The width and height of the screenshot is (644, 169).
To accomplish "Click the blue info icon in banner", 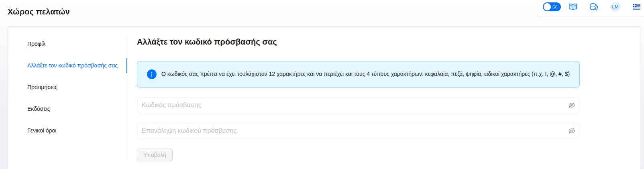I will pyautogui.click(x=152, y=74).
